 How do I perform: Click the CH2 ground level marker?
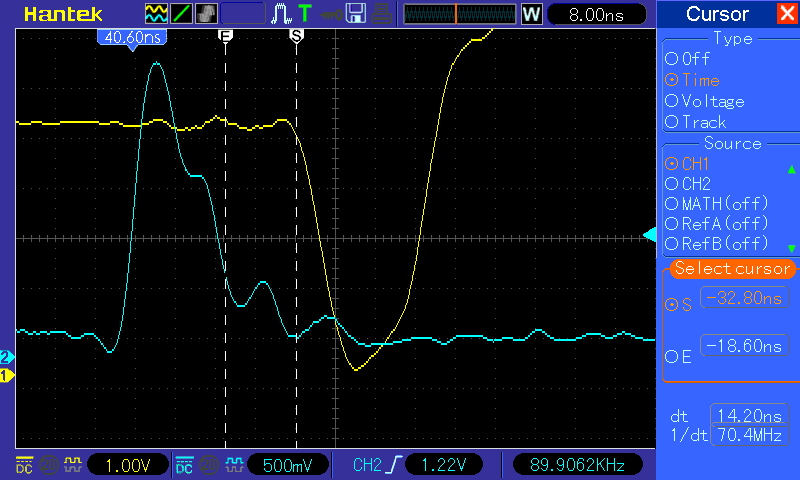(x=7, y=357)
